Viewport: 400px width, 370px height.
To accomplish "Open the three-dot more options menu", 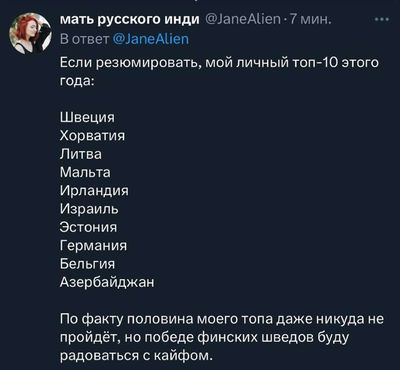I will pos(382,20).
